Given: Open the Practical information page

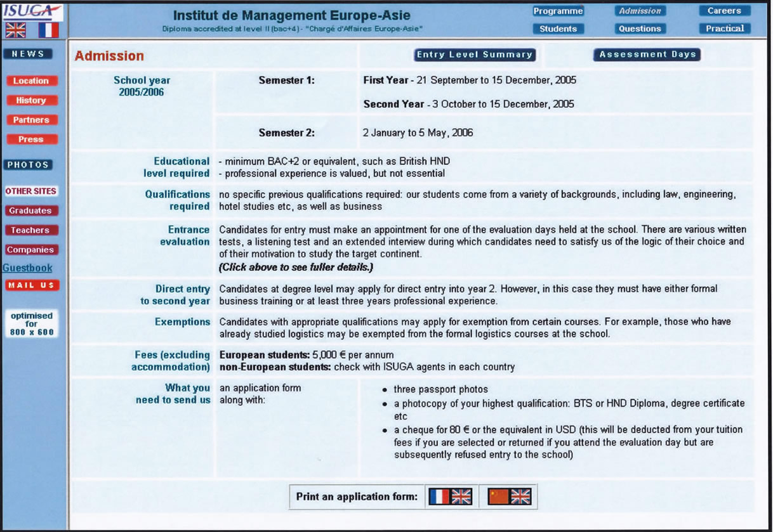Looking at the screenshot, I should (x=724, y=29).
